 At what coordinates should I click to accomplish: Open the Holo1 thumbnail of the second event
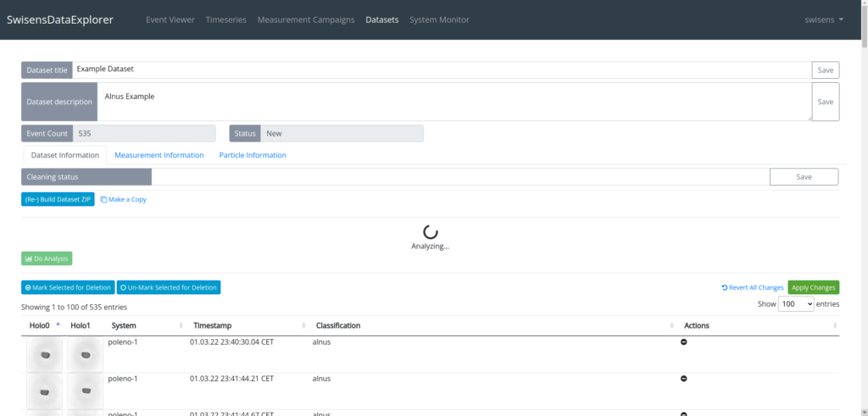click(x=85, y=390)
